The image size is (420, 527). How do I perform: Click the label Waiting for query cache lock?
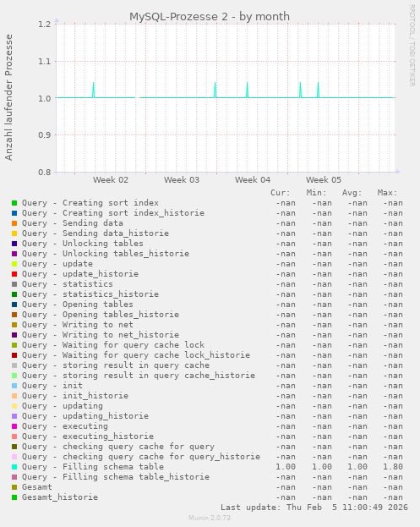coord(134,345)
